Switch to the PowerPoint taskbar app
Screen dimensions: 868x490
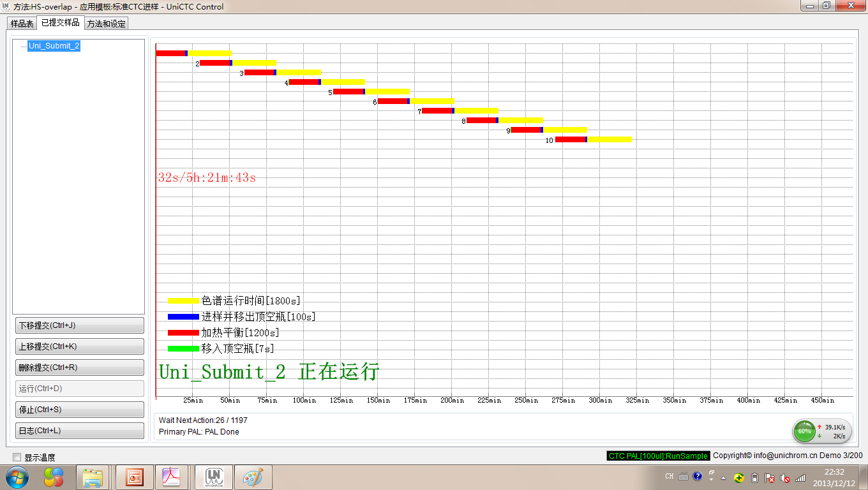coord(135,477)
